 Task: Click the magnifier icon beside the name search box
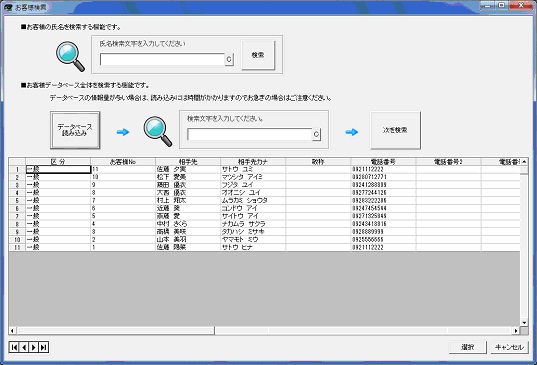coord(70,56)
